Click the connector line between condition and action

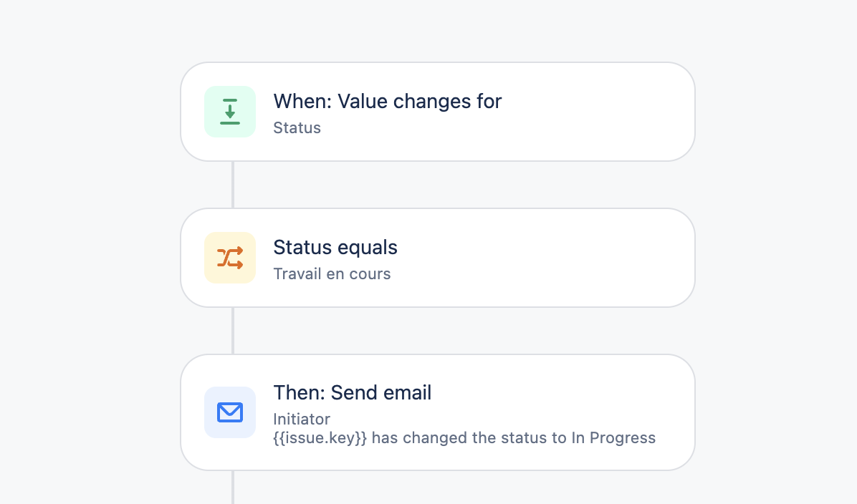point(233,330)
